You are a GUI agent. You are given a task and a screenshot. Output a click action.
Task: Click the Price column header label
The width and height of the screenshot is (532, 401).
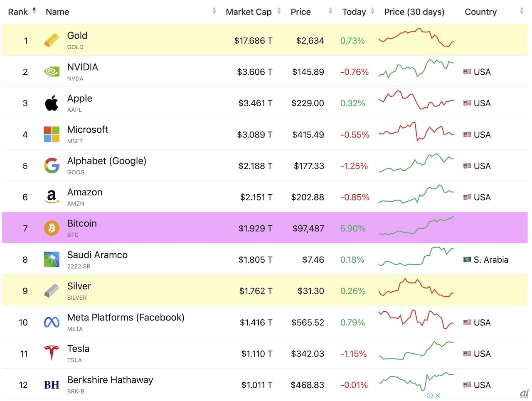(300, 12)
